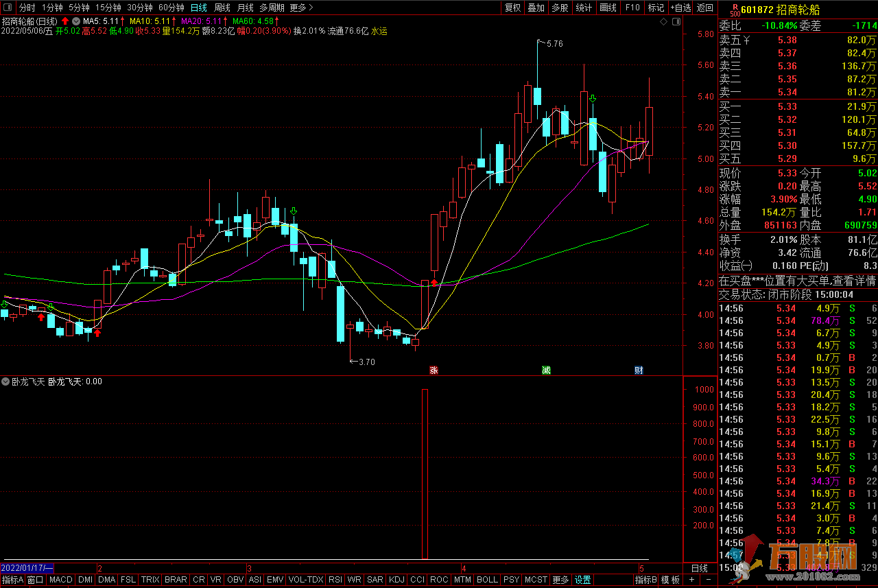The width and height of the screenshot is (878, 588).
Task: Open the 多股 multi-stock view
Action: [x=560, y=8]
